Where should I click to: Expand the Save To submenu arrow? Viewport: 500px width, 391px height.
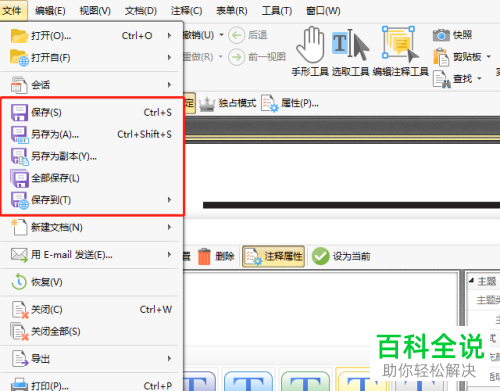point(169,200)
